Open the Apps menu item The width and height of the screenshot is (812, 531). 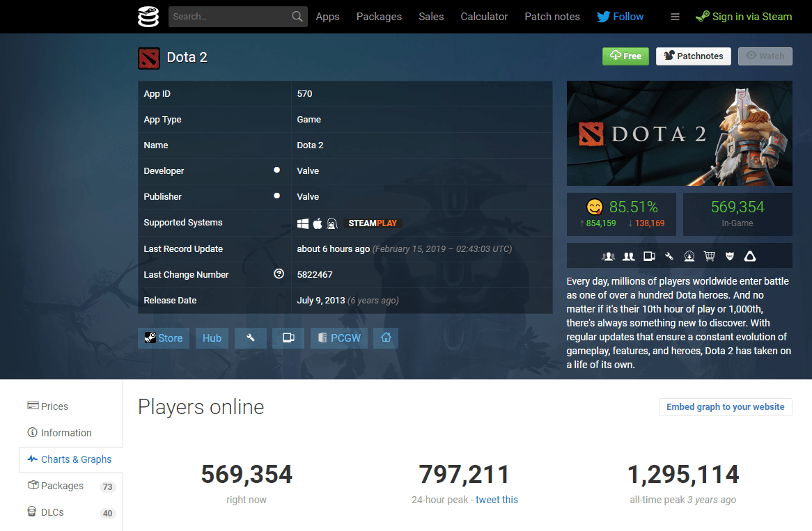(x=327, y=17)
